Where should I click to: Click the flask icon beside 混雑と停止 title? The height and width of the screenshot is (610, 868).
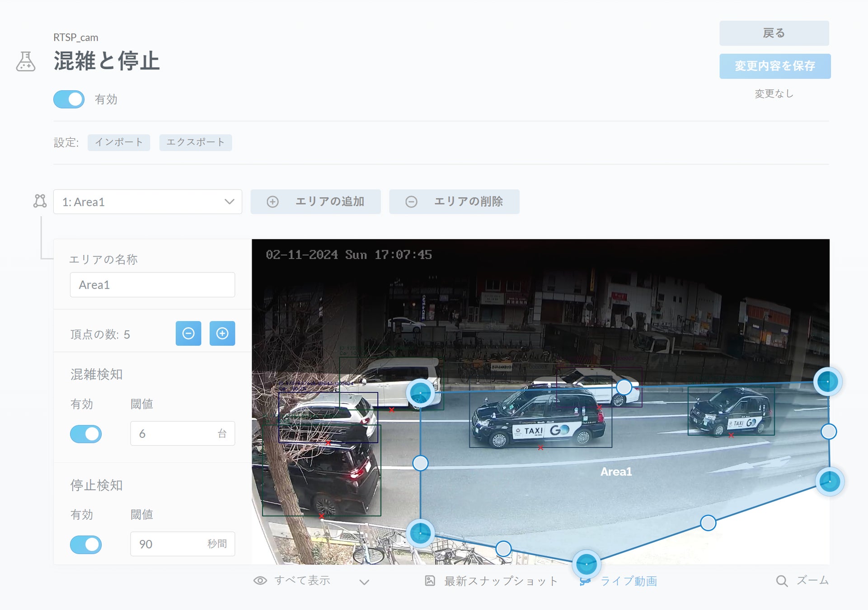tap(26, 61)
